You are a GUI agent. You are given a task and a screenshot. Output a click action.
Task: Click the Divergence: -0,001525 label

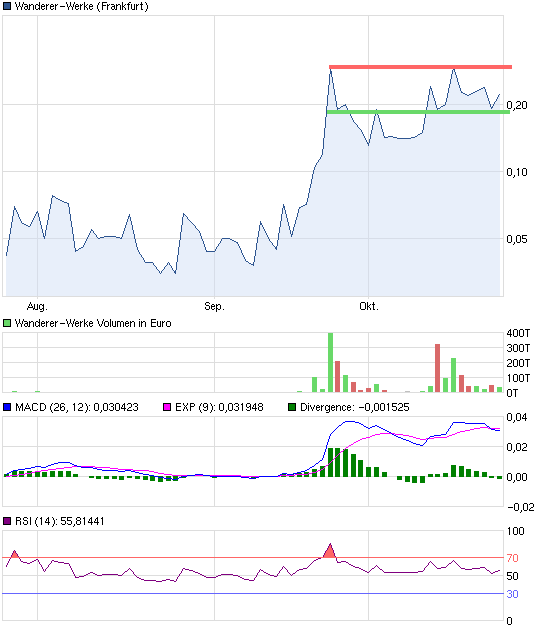coord(355,407)
